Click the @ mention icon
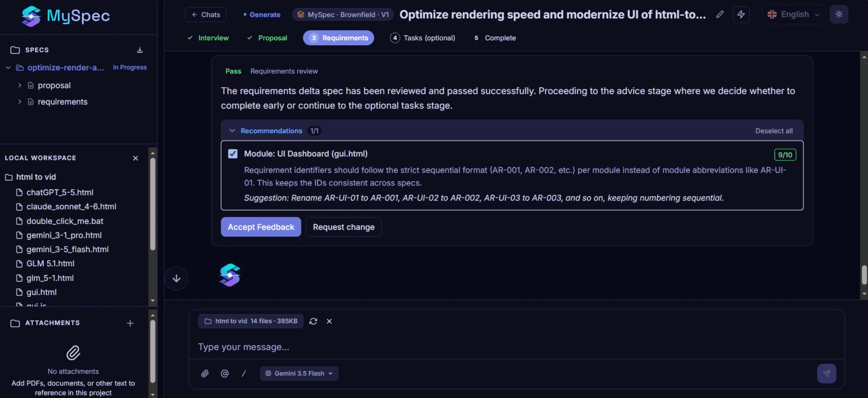 [225, 374]
